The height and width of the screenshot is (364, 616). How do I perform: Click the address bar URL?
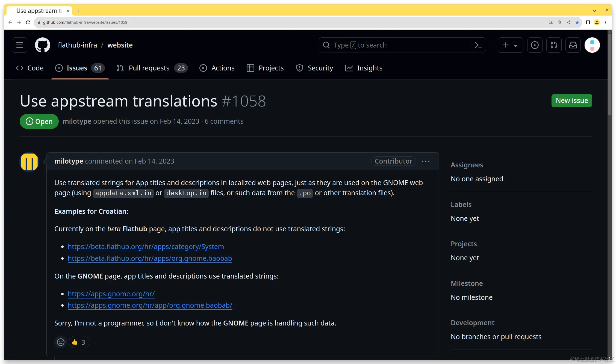pos(85,22)
